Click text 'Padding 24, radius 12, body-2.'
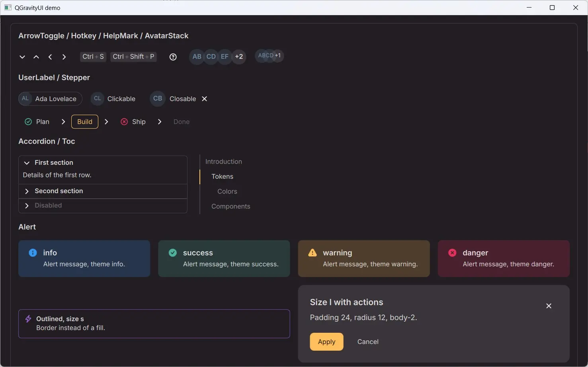Screen dimensions: 588x367 click(363, 318)
